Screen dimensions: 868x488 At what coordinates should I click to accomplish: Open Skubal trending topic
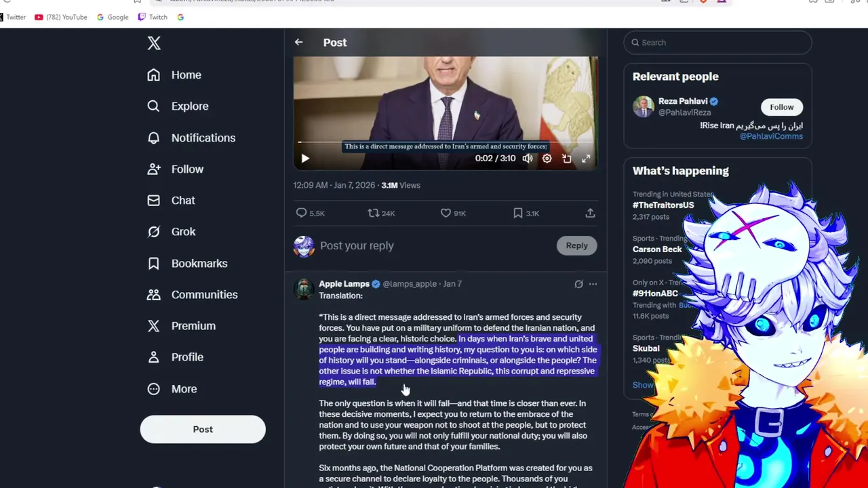point(646,348)
